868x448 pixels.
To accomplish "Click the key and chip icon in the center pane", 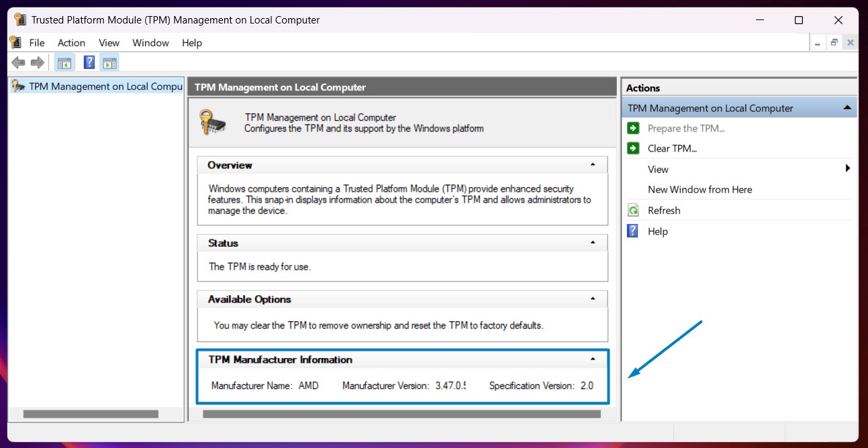I will (x=213, y=122).
